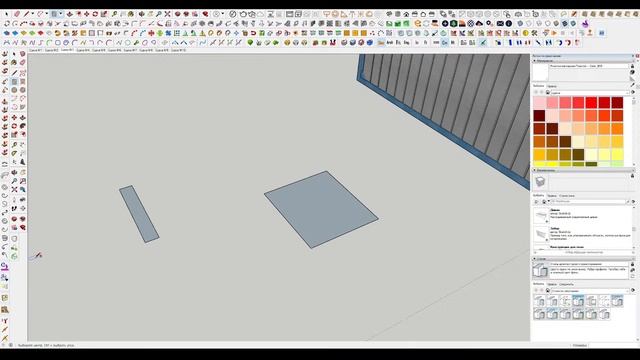Open Styles panel Смешать tab
The width and height of the screenshot is (640, 360).
(x=567, y=284)
